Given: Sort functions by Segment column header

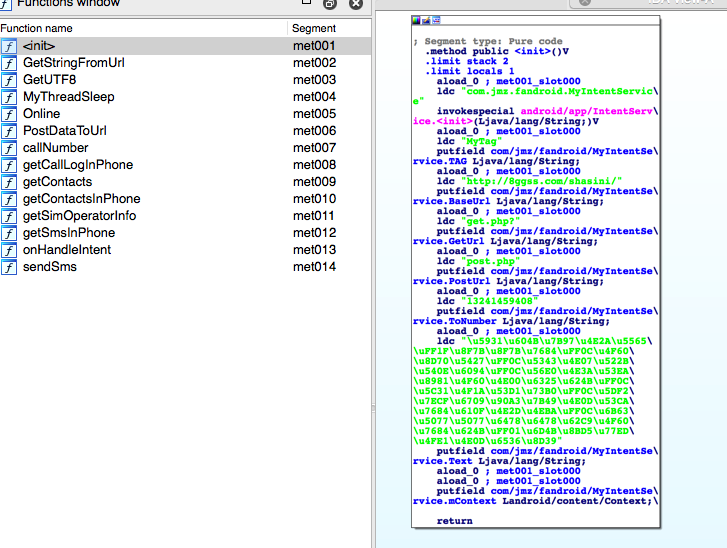Looking at the screenshot, I should tap(330, 28).
